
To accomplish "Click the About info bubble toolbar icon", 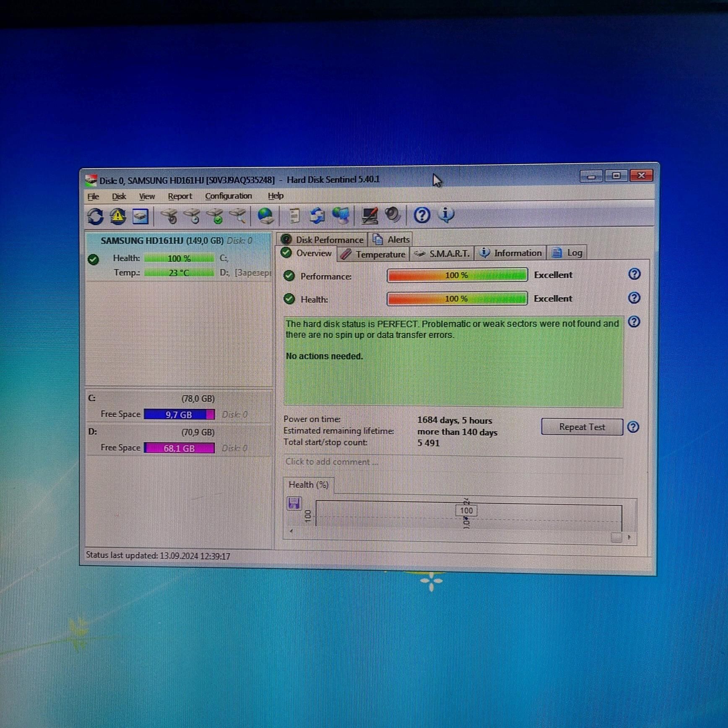I will 446,215.
